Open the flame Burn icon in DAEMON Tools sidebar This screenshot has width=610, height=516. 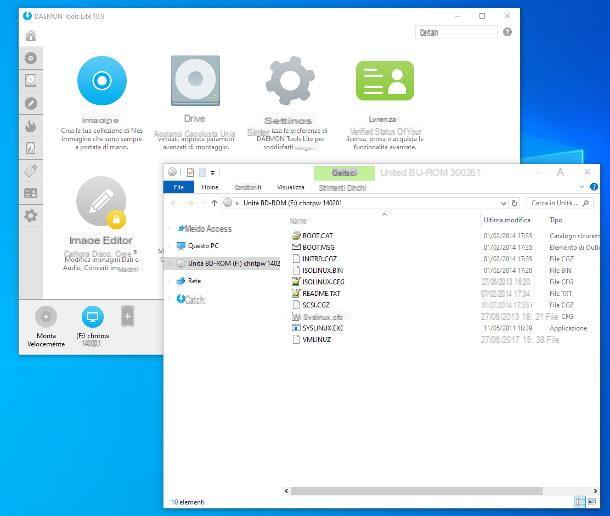pyautogui.click(x=31, y=126)
